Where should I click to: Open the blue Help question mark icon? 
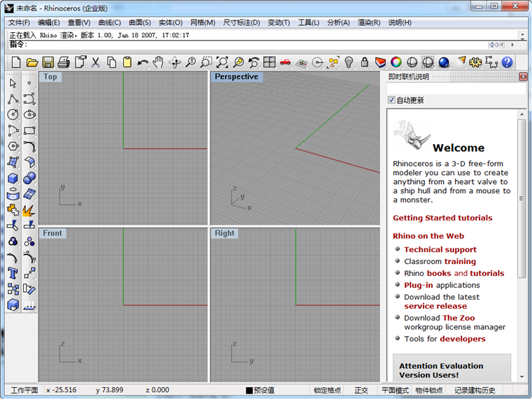click(507, 62)
